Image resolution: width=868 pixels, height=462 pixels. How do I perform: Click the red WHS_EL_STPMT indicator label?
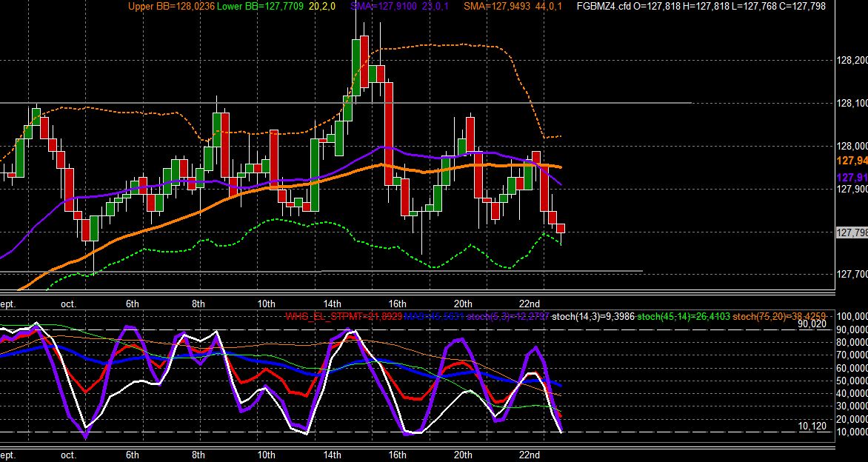(x=343, y=317)
